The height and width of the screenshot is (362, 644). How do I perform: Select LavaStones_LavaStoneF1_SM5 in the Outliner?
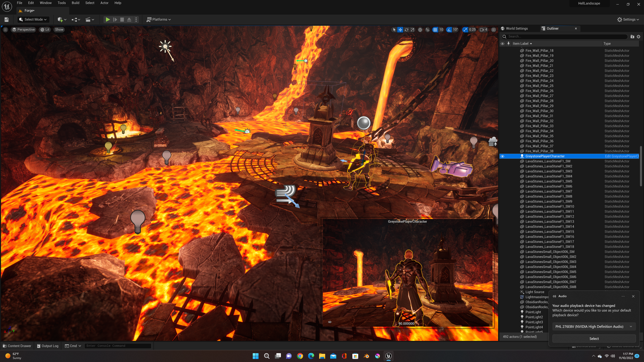549,181
